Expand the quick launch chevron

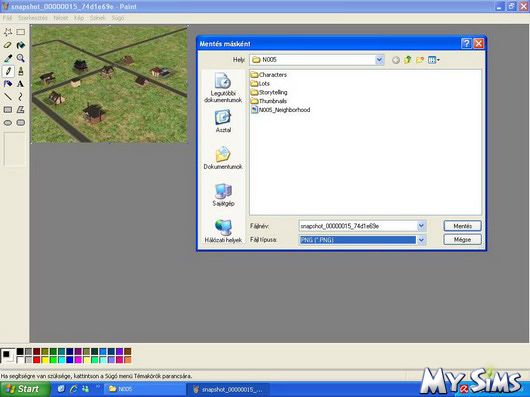click(x=98, y=386)
